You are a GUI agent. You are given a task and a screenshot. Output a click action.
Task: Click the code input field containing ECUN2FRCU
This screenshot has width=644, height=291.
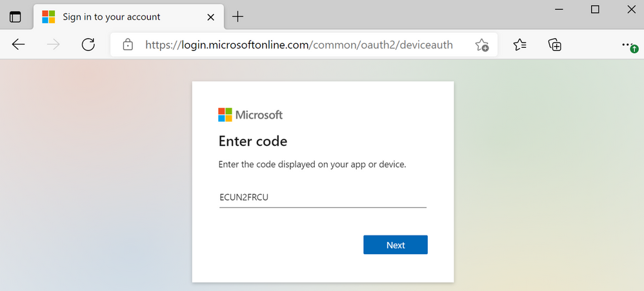click(323, 198)
